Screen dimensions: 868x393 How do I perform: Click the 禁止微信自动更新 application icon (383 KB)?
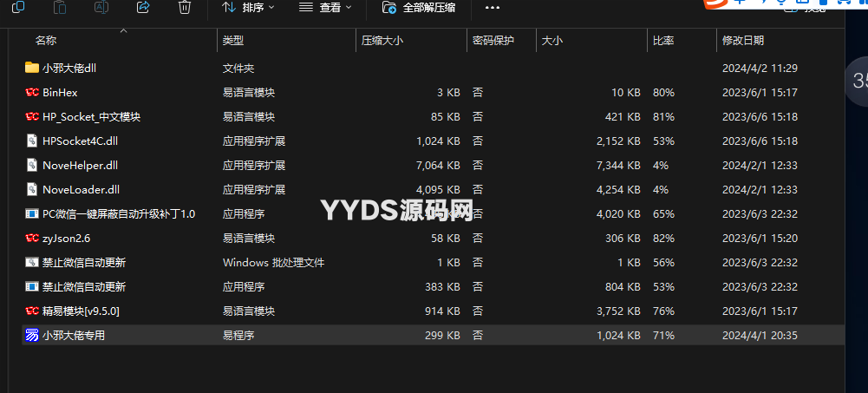(x=32, y=286)
